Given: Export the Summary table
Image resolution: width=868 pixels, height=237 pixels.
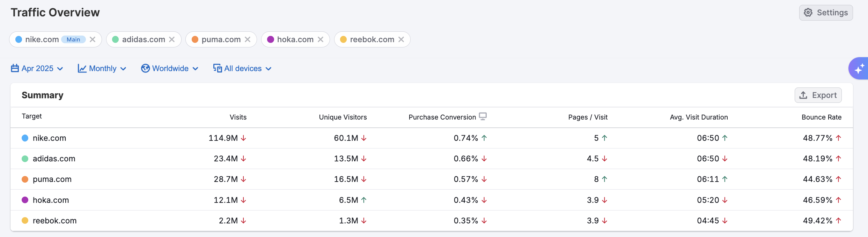Looking at the screenshot, I should [818, 95].
